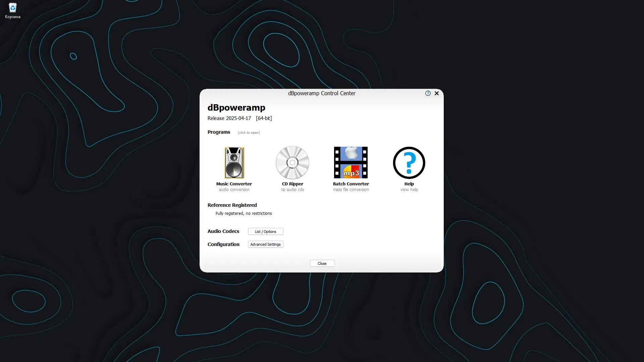Click the "CD Ripper" text label

tap(292, 184)
